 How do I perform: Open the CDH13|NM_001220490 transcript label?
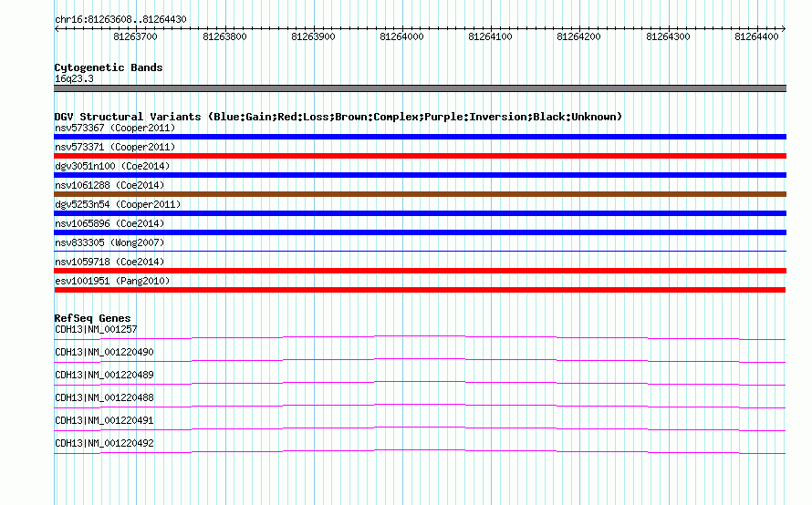click(x=104, y=353)
